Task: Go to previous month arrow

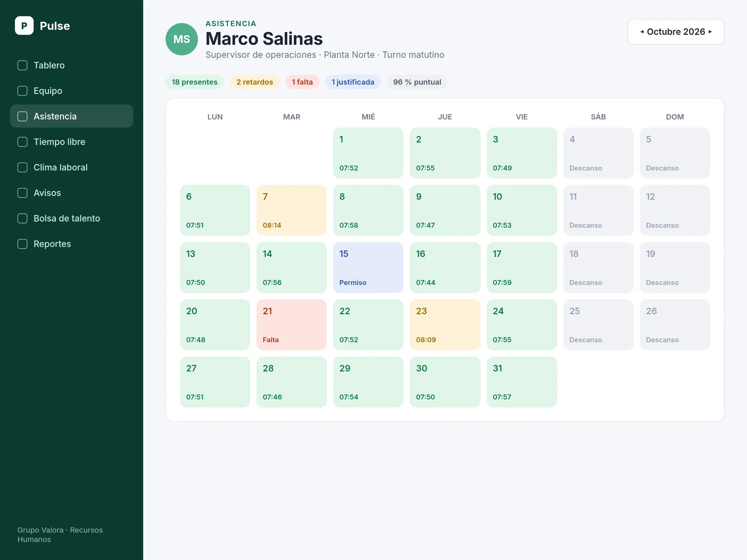Action: [642, 32]
